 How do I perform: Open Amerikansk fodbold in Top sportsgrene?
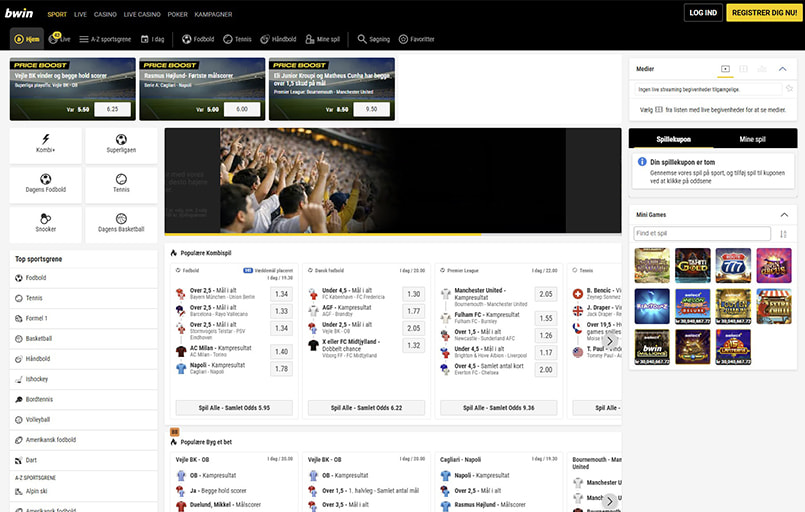point(83,440)
